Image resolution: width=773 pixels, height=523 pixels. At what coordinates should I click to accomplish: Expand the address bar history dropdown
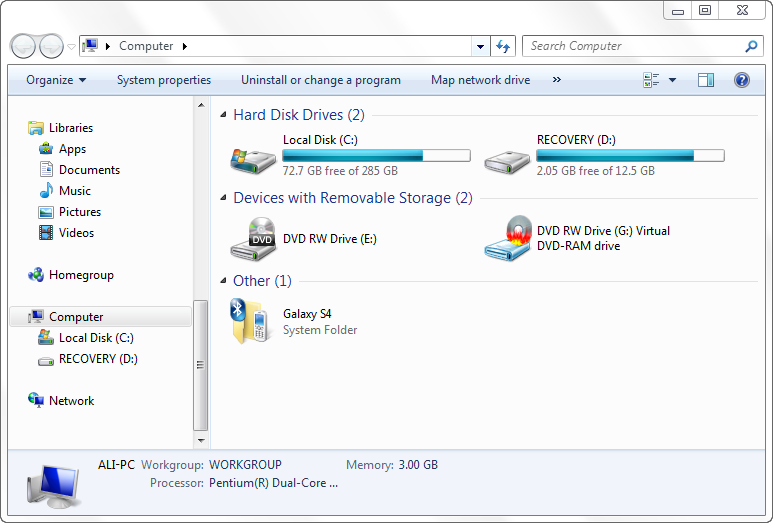pyautogui.click(x=480, y=46)
